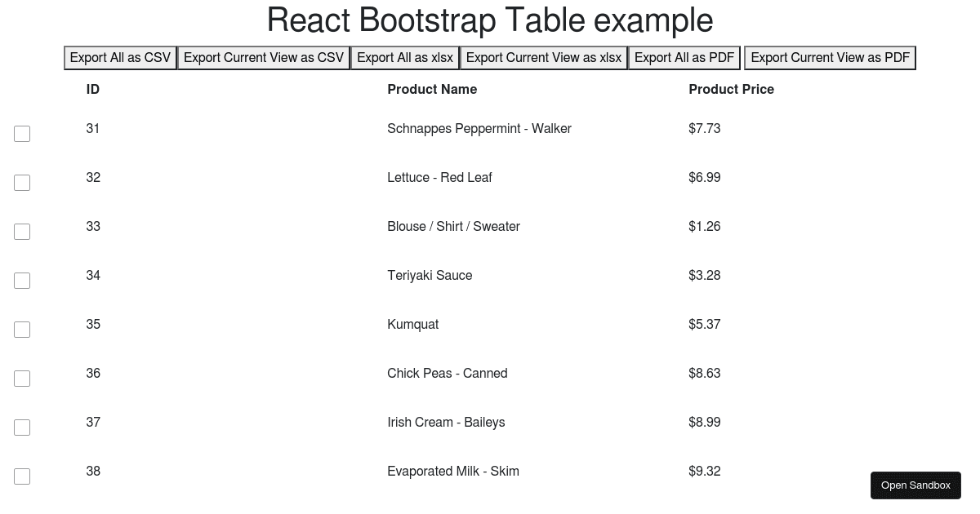Select row 31 Schnappes Peppermint checkbox
This screenshot has height=514, width=980.
click(22, 134)
